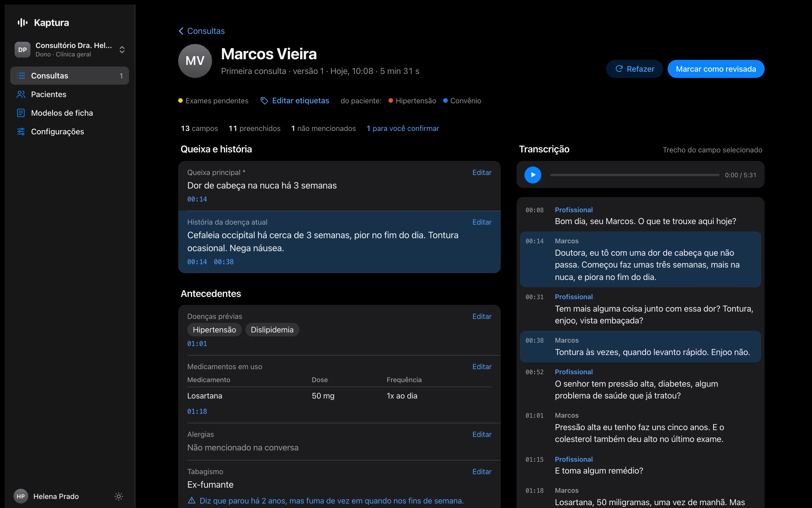This screenshot has width=812, height=508.
Task: Click the Modelos de ficha document icon
Action: tap(21, 113)
